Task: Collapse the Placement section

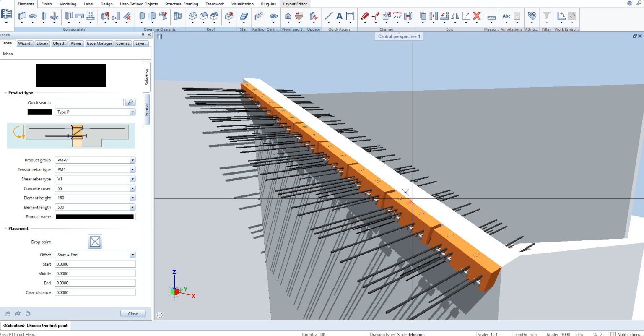Action: (5, 228)
